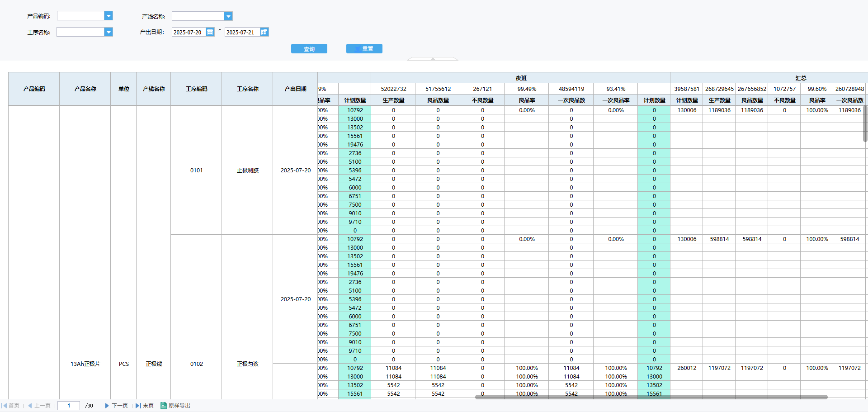
Task: Open the start date calendar picker
Action: pyautogui.click(x=210, y=32)
